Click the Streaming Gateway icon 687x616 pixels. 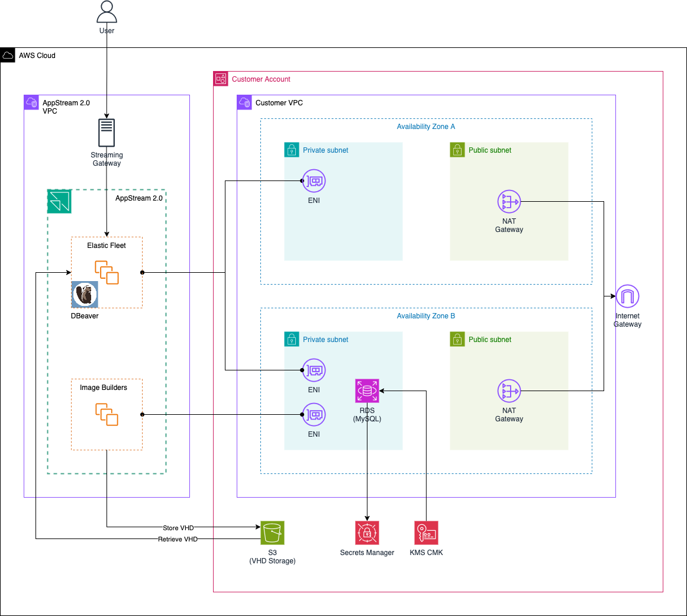106,132
